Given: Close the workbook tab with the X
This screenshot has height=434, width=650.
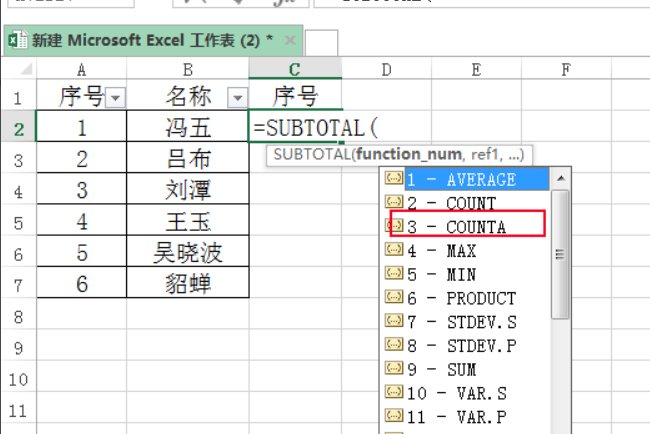Looking at the screenshot, I should (290, 40).
